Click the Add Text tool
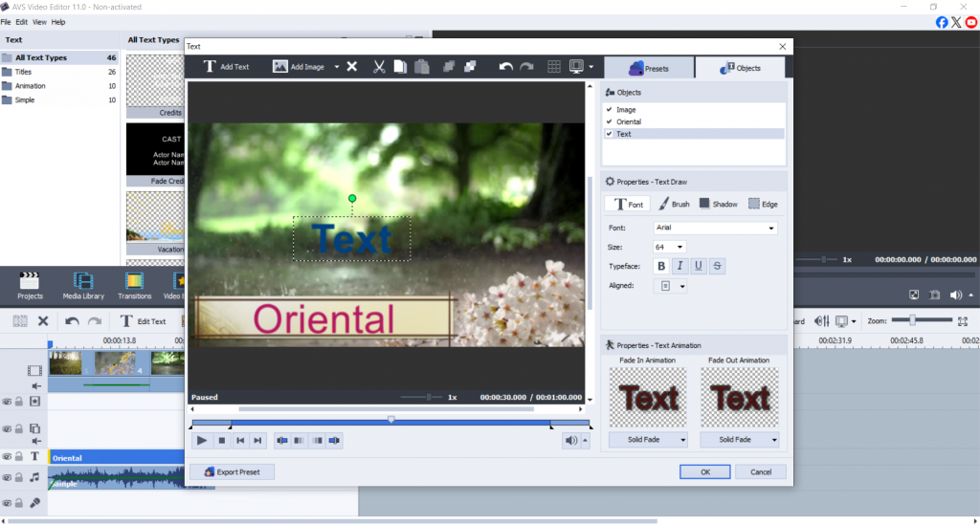 tap(226, 67)
